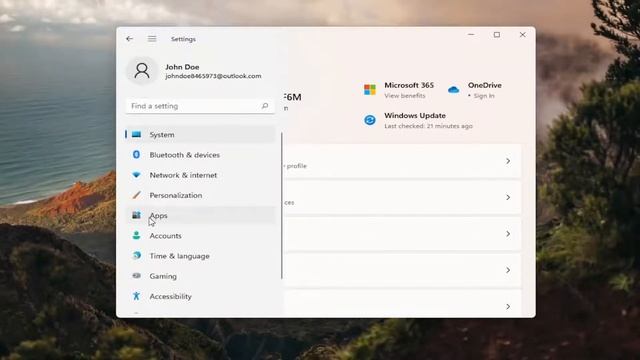Click the Last checked 21 minutes ago text
Viewport: 640px width, 360px height.
(x=428, y=126)
